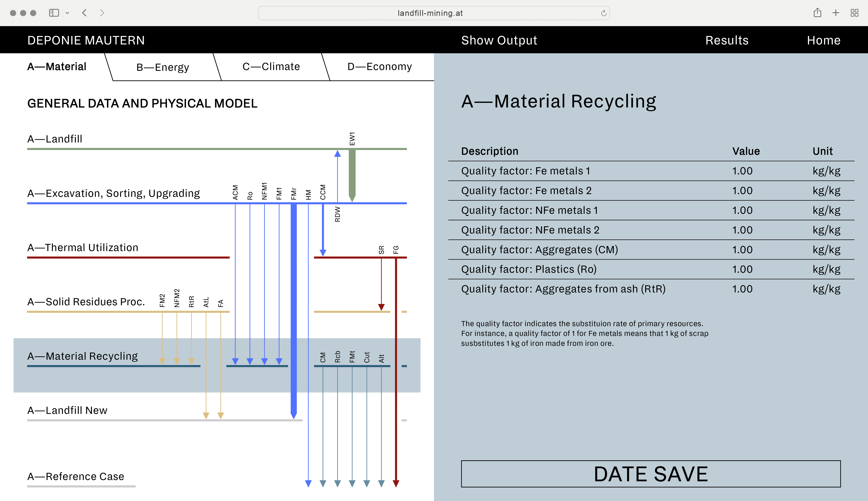Click the RtR flow label
868x501 pixels.
click(192, 301)
